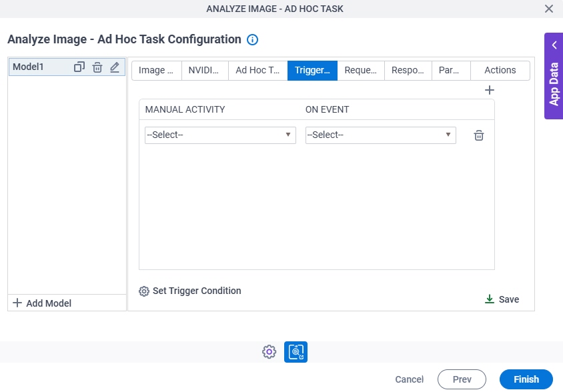The image size is (563, 392).
Task: Click the blue image analysis icon
Action: pos(296,352)
